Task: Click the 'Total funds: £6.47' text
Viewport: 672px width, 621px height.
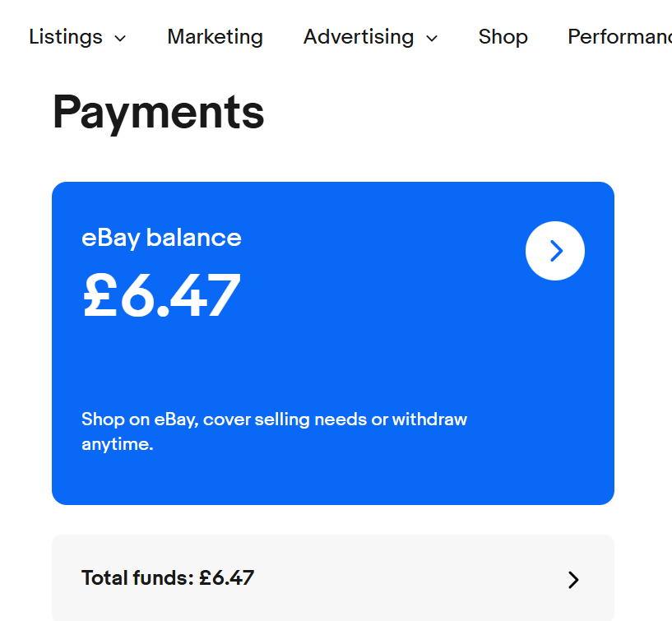Action: (x=168, y=578)
